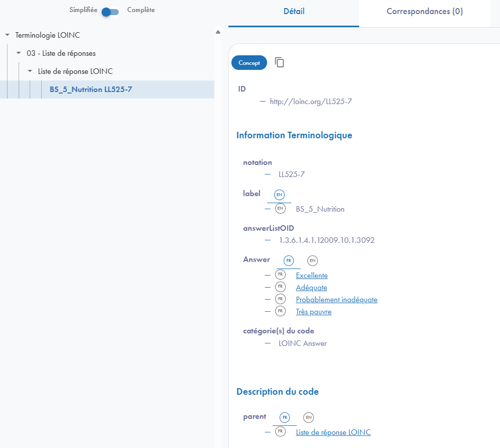The height and width of the screenshot is (448, 500).
Task: Select EN language badge in Answer section
Action: pos(312,260)
